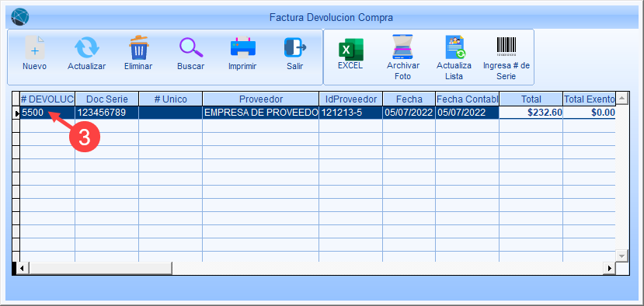644x306 pixels.
Task: Open search with Buscar magnifier
Action: pos(191,47)
